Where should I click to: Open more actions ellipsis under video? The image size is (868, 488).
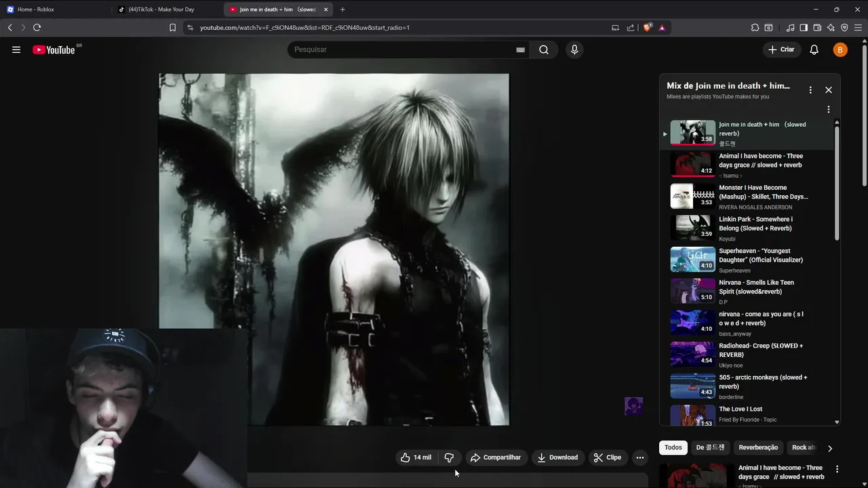click(x=639, y=457)
